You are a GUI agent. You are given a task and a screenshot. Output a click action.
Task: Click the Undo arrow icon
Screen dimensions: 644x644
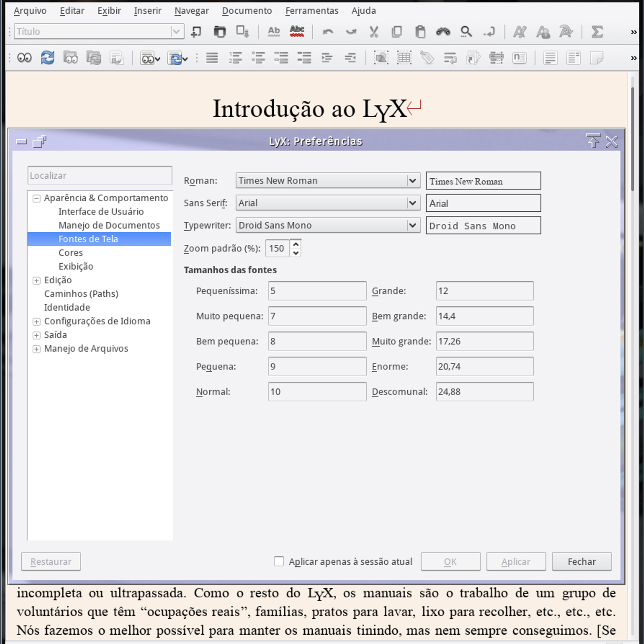point(328,31)
